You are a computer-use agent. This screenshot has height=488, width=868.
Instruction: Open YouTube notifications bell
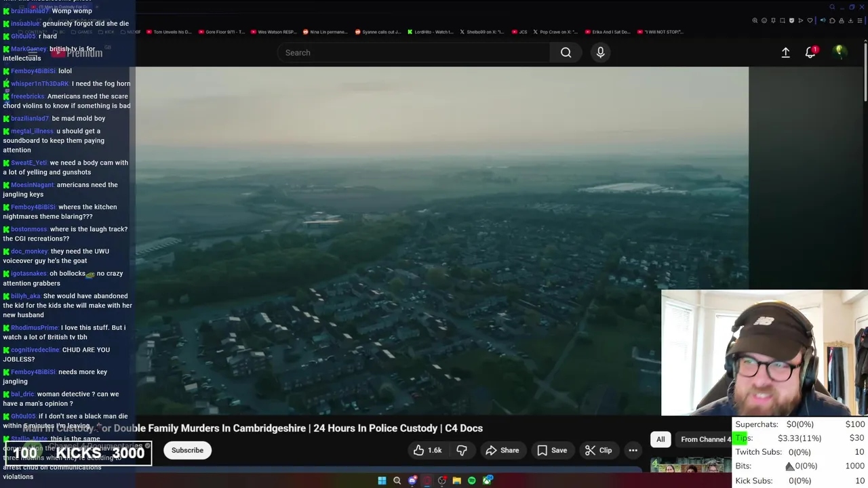[x=810, y=52]
